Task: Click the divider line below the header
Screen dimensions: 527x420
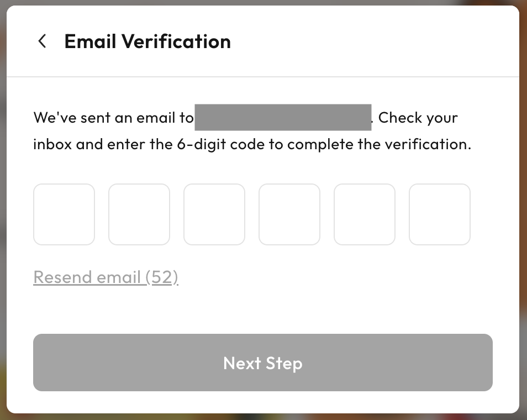Action: point(263,76)
